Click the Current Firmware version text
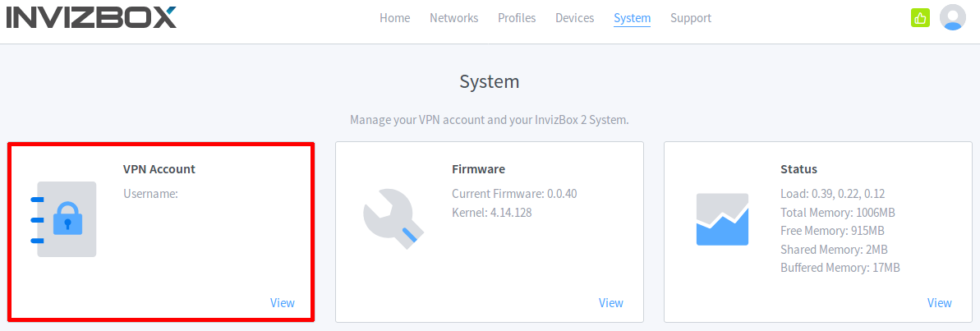 (x=514, y=194)
